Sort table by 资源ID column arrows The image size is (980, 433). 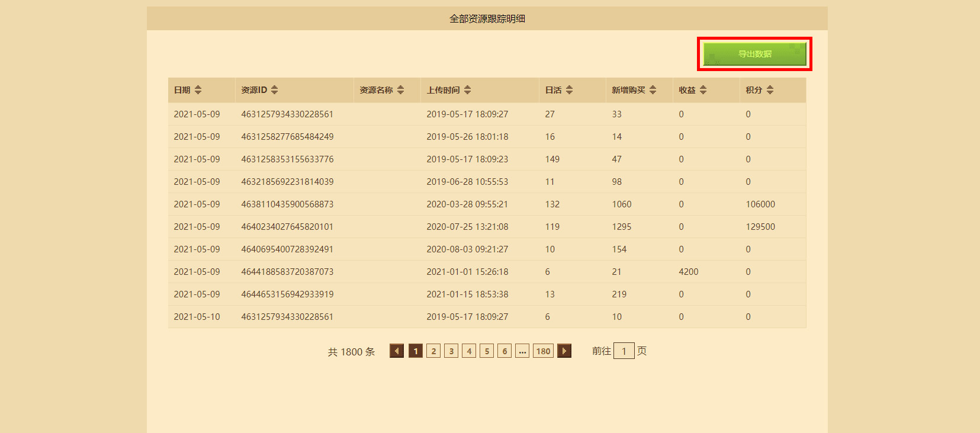274,90
